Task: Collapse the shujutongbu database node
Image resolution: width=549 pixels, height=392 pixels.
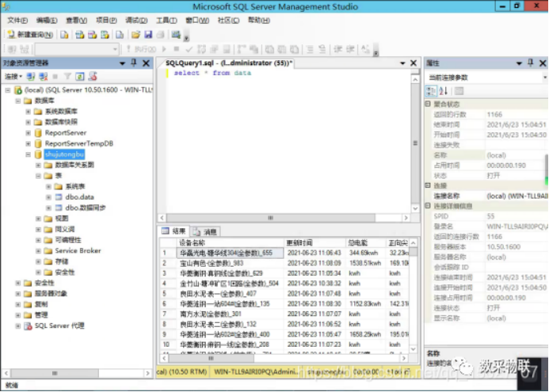Action: (28, 154)
